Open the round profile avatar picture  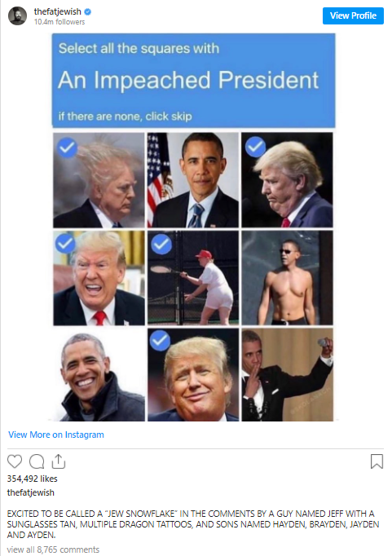17,16
